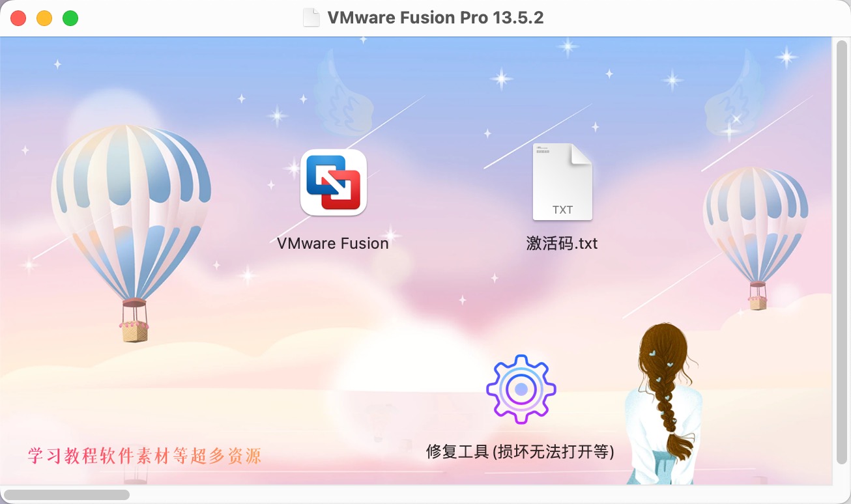Click the 修复工具 (损坏无法打开等) label
This screenshot has height=504, width=851.
520,451
